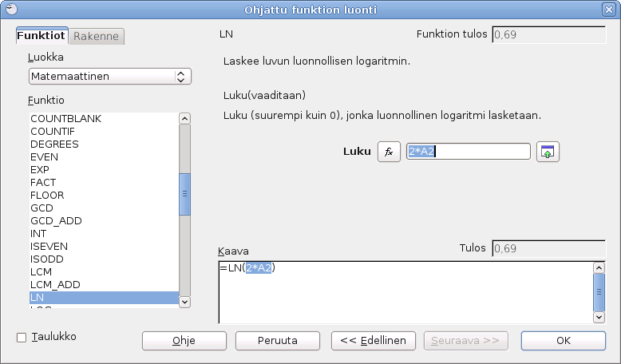Select the Funktiot tab

[x=42, y=37]
